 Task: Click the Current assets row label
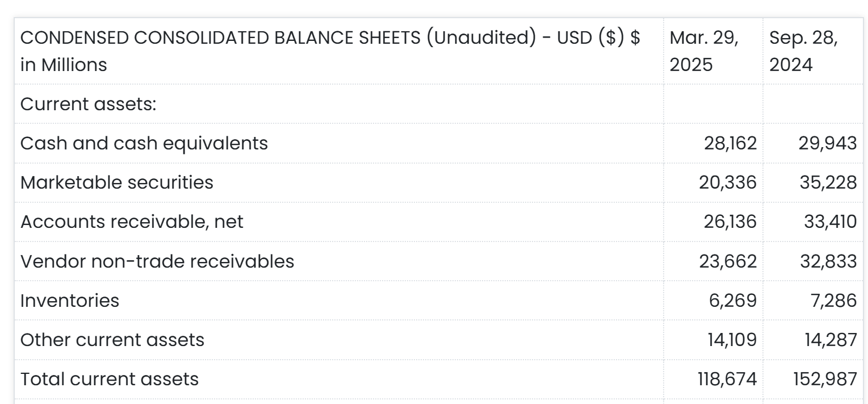pyautogui.click(x=88, y=104)
